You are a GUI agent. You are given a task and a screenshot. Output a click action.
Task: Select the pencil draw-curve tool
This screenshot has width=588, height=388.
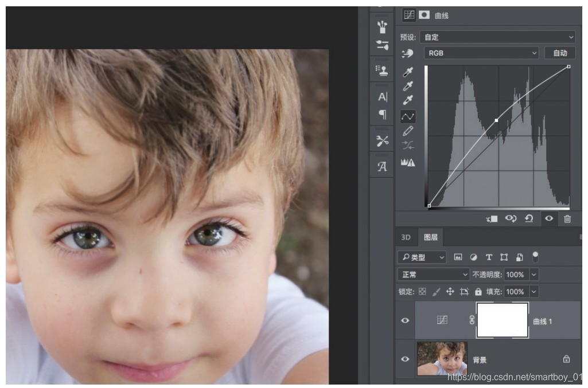point(408,131)
